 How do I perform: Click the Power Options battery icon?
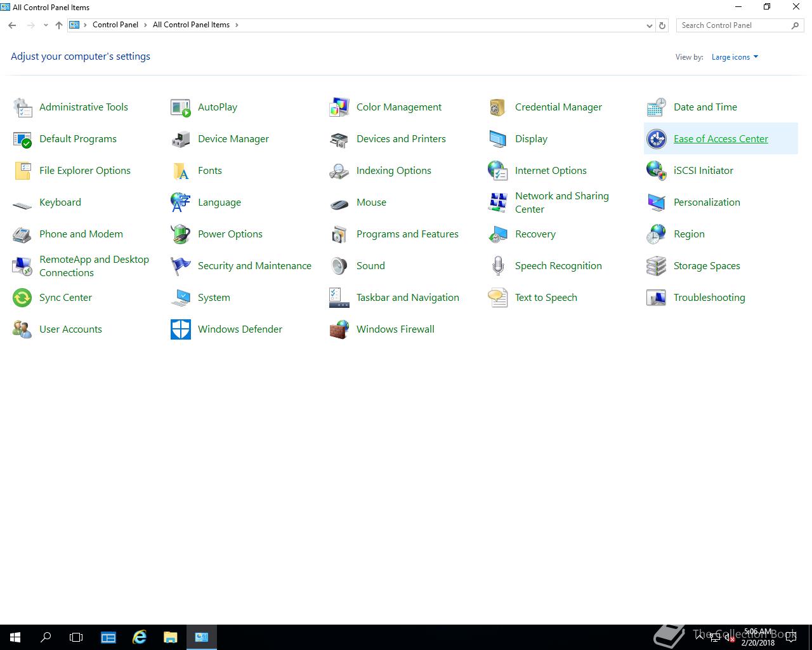181,234
